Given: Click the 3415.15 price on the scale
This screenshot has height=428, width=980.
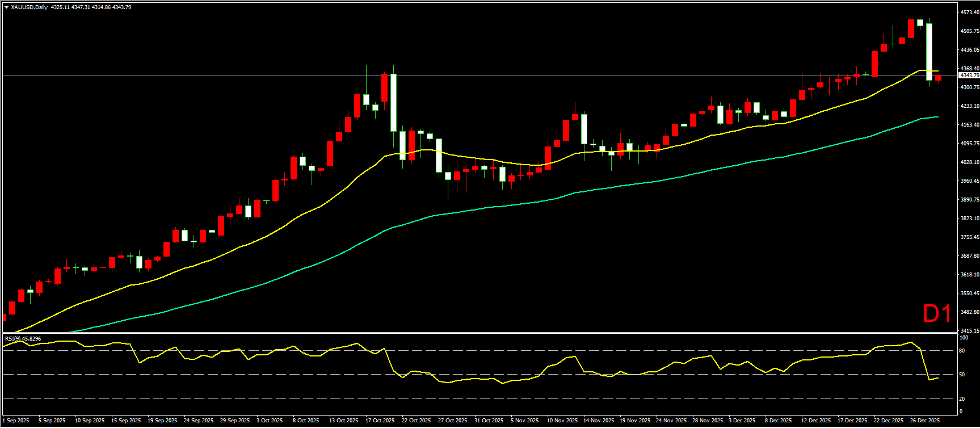Looking at the screenshot, I should pyautogui.click(x=969, y=330).
